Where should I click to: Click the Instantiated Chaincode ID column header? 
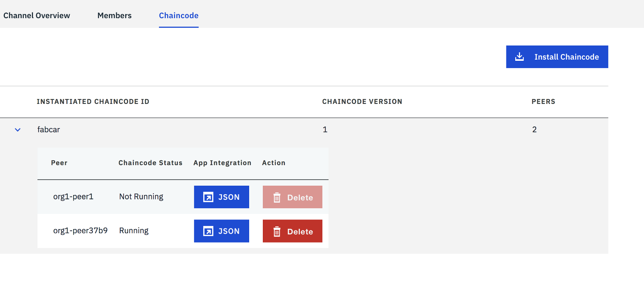93,102
